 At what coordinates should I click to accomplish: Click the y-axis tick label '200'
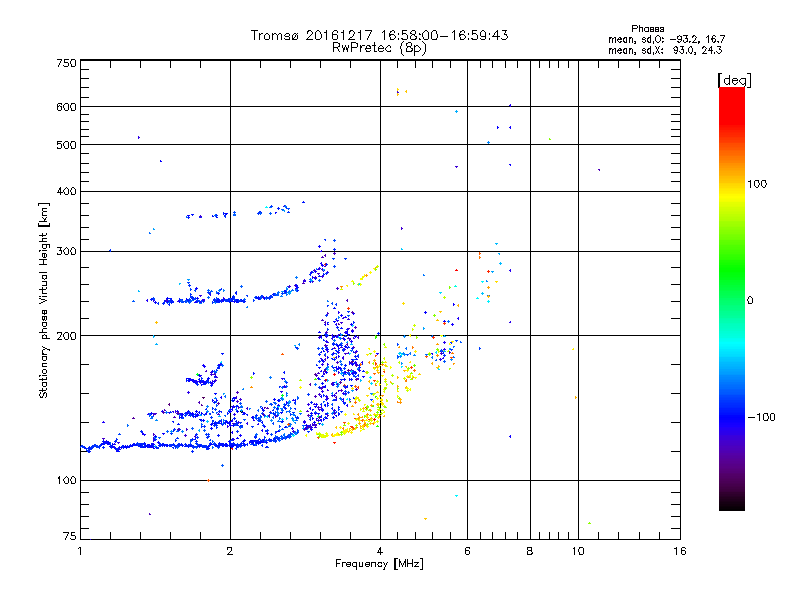(x=67, y=336)
